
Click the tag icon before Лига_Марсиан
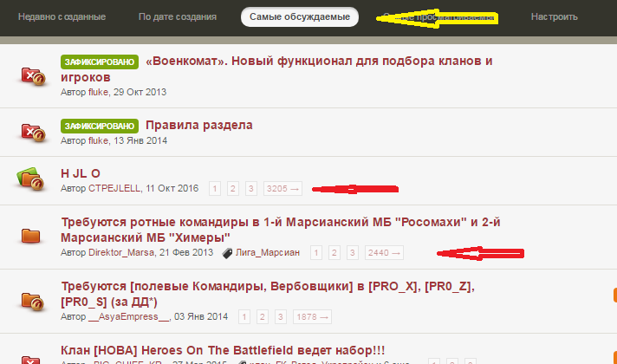[227, 253]
